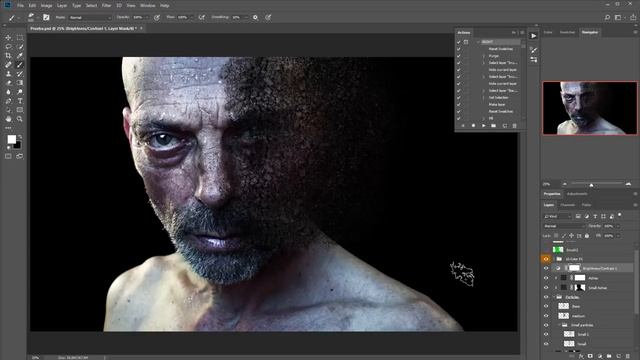Select the Move tool
The width and height of the screenshot is (640, 360).
point(8,38)
